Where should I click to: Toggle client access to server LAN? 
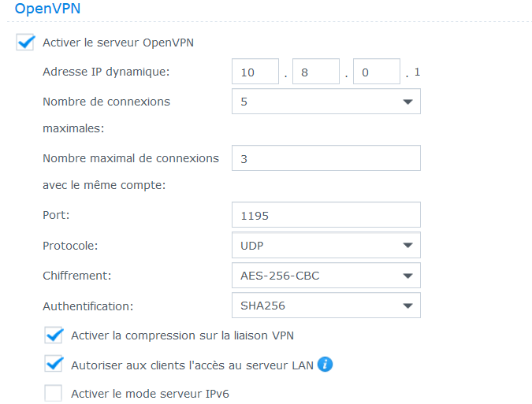click(54, 364)
